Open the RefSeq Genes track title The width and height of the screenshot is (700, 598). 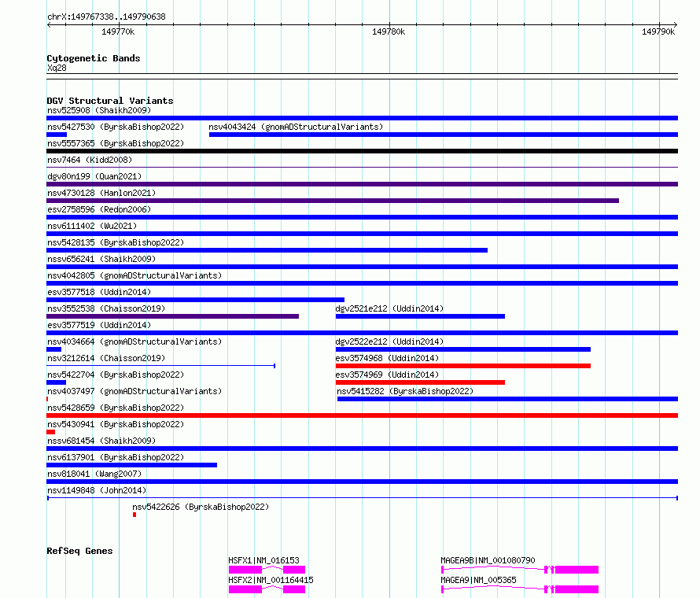[79, 551]
